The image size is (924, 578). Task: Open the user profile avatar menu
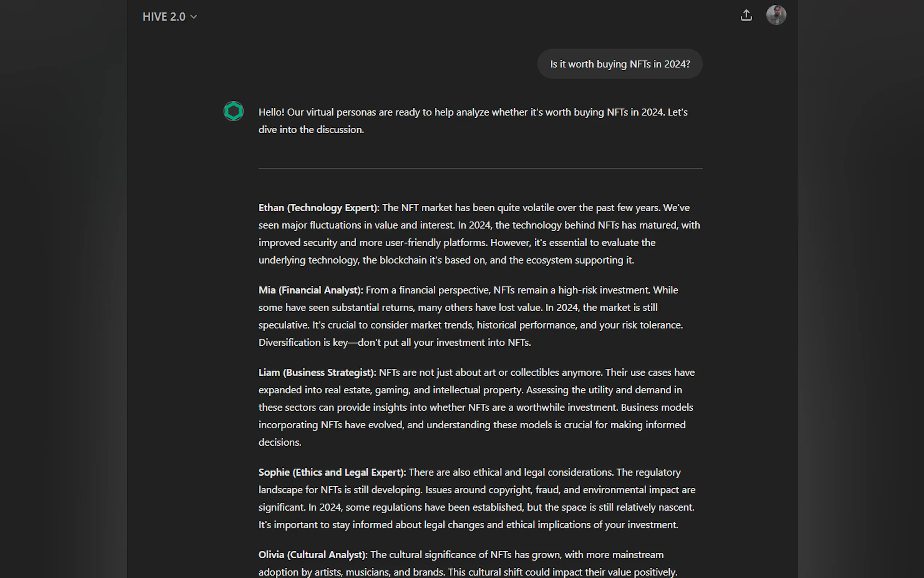(776, 15)
